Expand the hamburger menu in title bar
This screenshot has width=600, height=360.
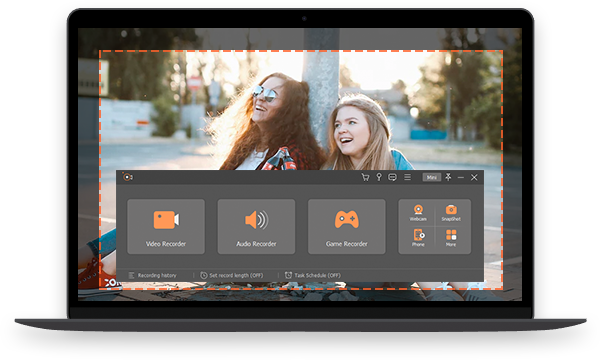click(408, 177)
